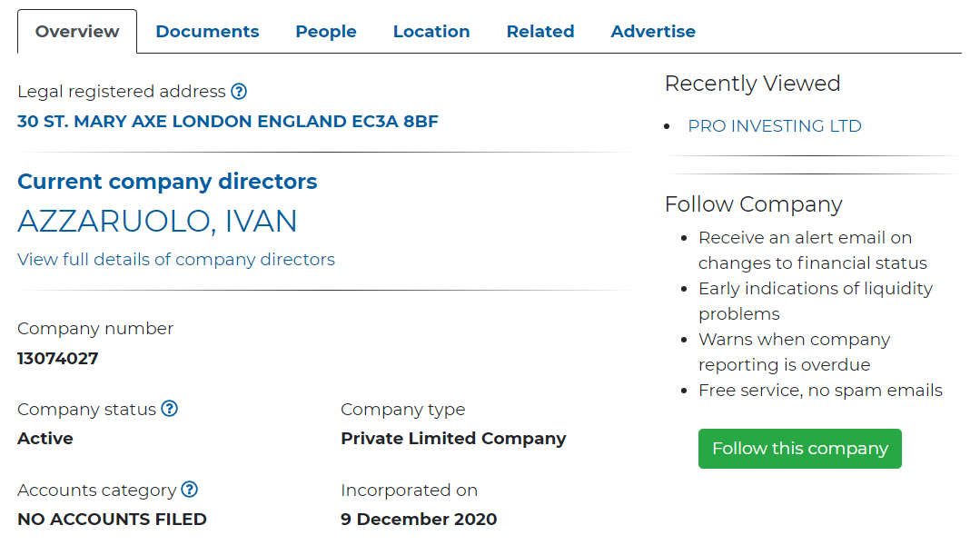980x555 pixels.
Task: View full details of company directors
Action: pos(176,260)
